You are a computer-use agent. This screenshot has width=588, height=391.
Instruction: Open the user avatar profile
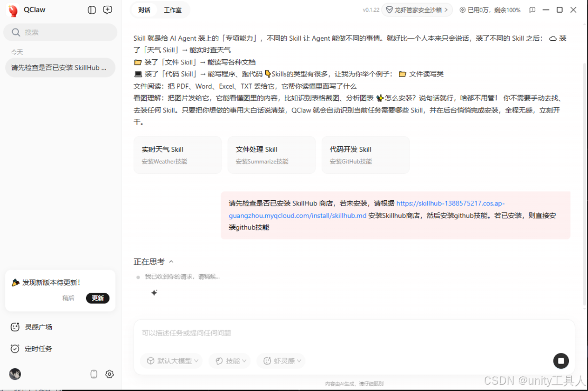pyautogui.click(x=15, y=374)
